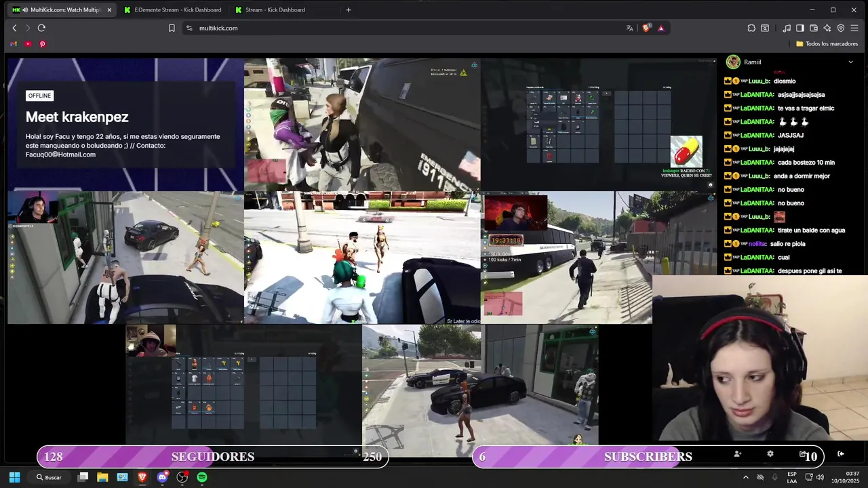Open the translate page icon in address bar

tap(629, 28)
